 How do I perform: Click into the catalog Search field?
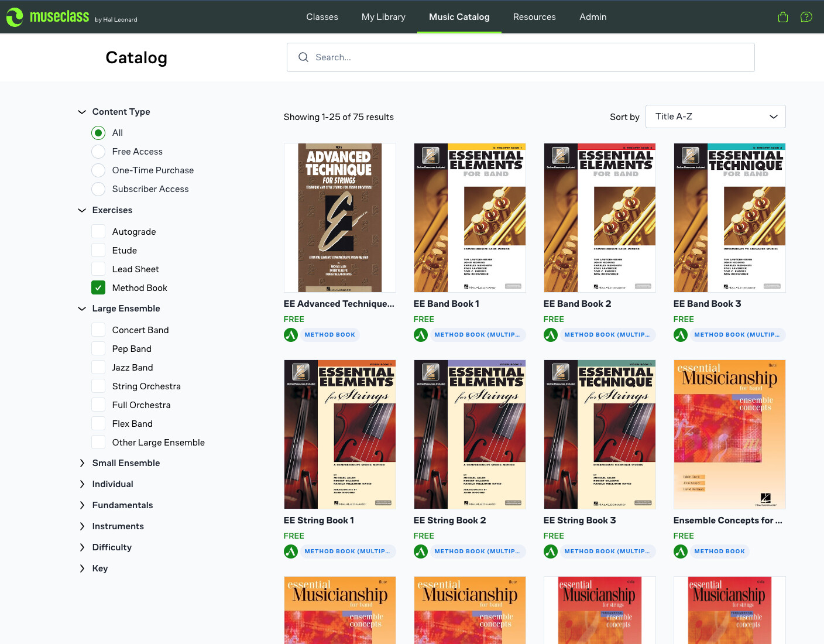(x=521, y=57)
